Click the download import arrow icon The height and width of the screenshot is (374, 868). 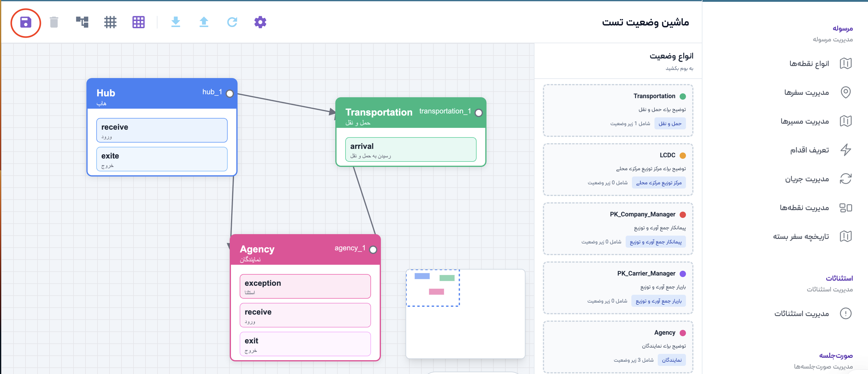pos(175,22)
